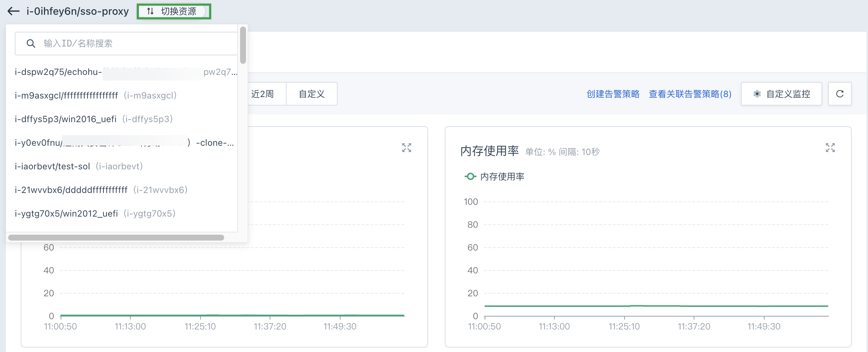Click the search magnifier icon

31,44
